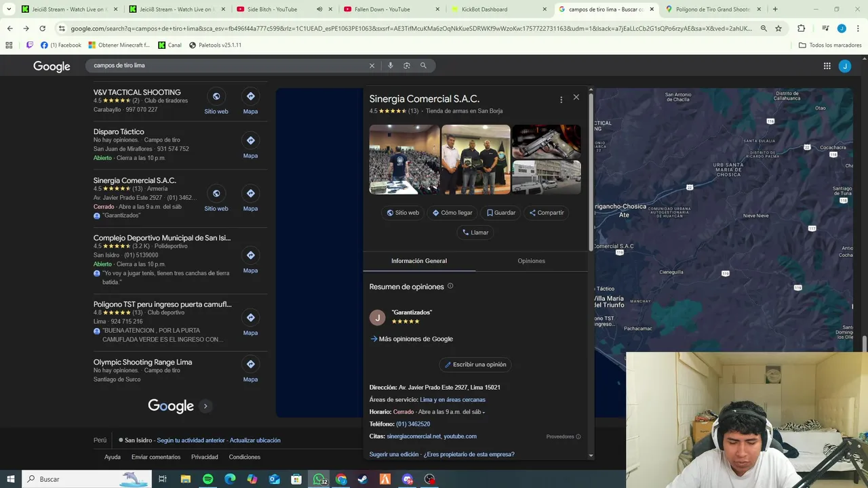Click Sugerir una edición link
Image resolution: width=868 pixels, height=488 pixels.
pos(394,455)
